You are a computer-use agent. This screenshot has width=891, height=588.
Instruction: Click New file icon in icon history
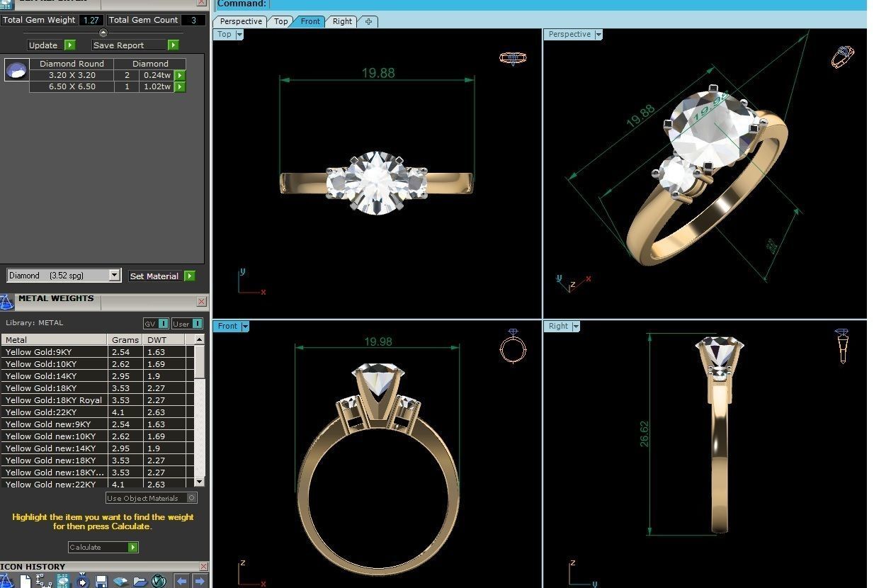(x=25, y=581)
